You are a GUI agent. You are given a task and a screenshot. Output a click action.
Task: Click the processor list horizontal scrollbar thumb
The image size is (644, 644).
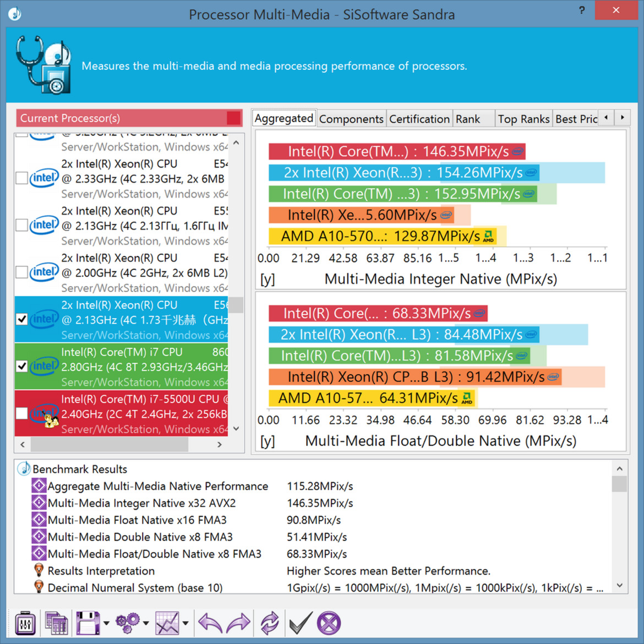tap(109, 444)
